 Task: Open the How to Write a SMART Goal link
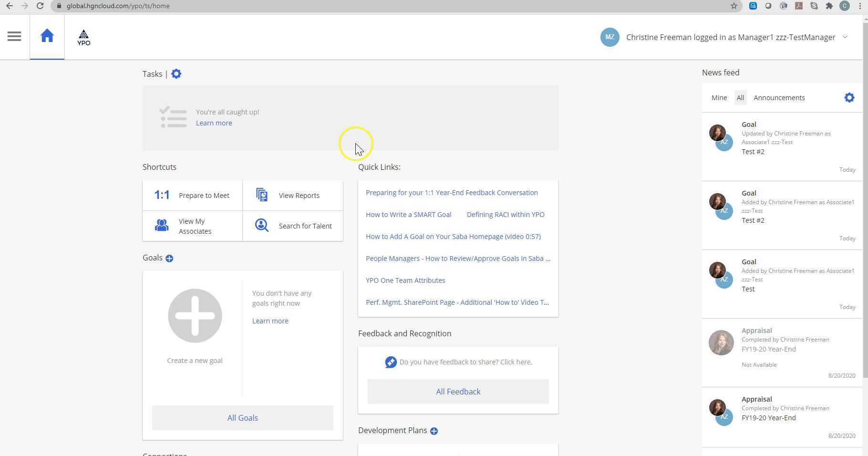[408, 214]
